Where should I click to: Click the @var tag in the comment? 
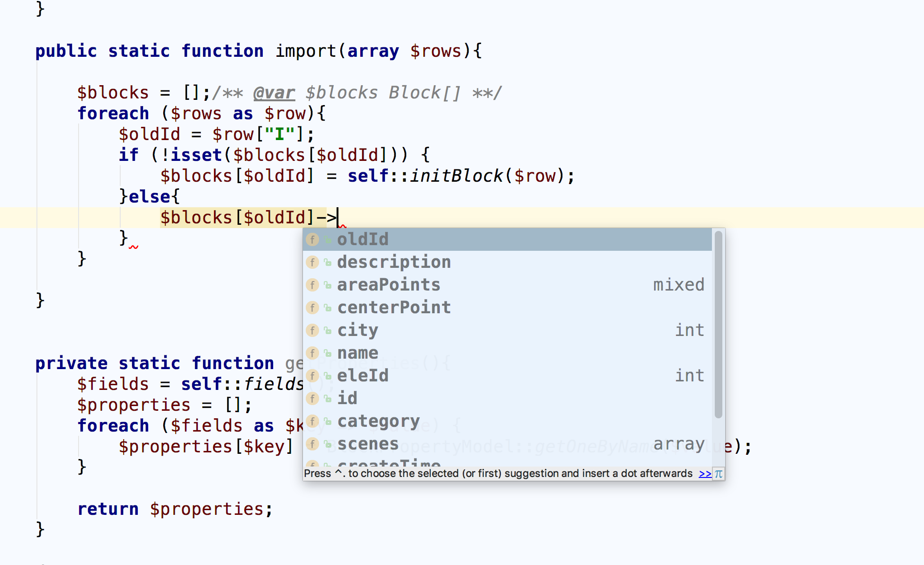[274, 93]
